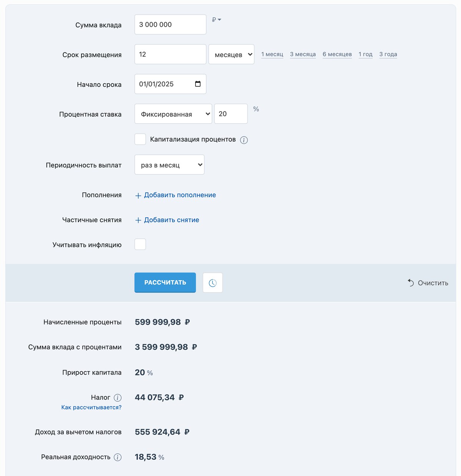Image resolution: width=461 pixels, height=476 pixels.
Task: Click the РАССЧИТАТЬ button
Action: pyautogui.click(x=165, y=283)
